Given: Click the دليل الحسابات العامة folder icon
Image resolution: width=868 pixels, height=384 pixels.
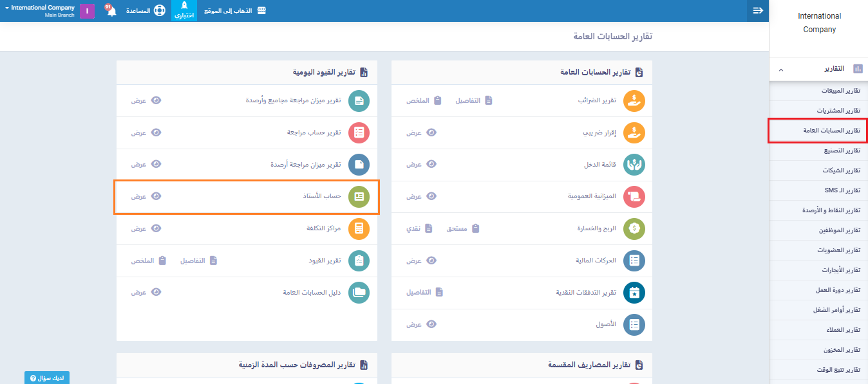Looking at the screenshot, I should click(359, 293).
